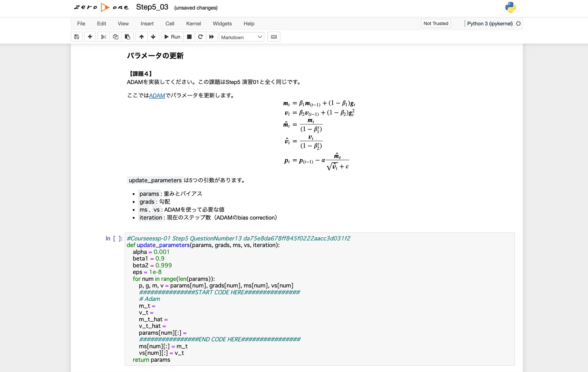Cut selected cell with scissors icon
588x372 pixels.
point(103,37)
